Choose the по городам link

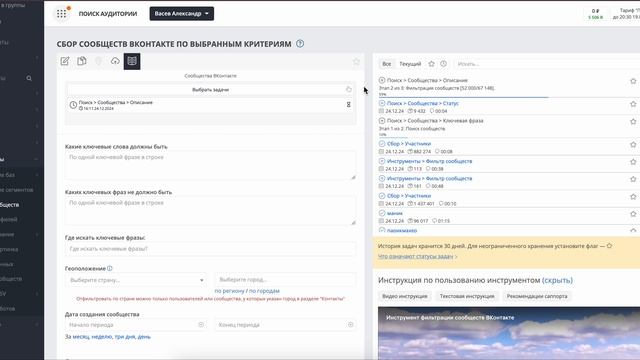264,291
